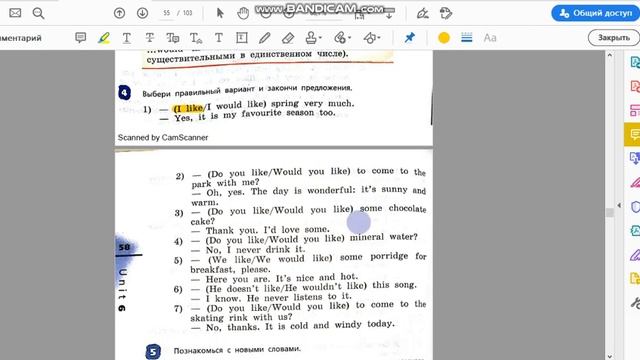Viewport: 640px width, 360px height.
Task: Click Закрыть to close the comment toolbar
Action: [613, 38]
